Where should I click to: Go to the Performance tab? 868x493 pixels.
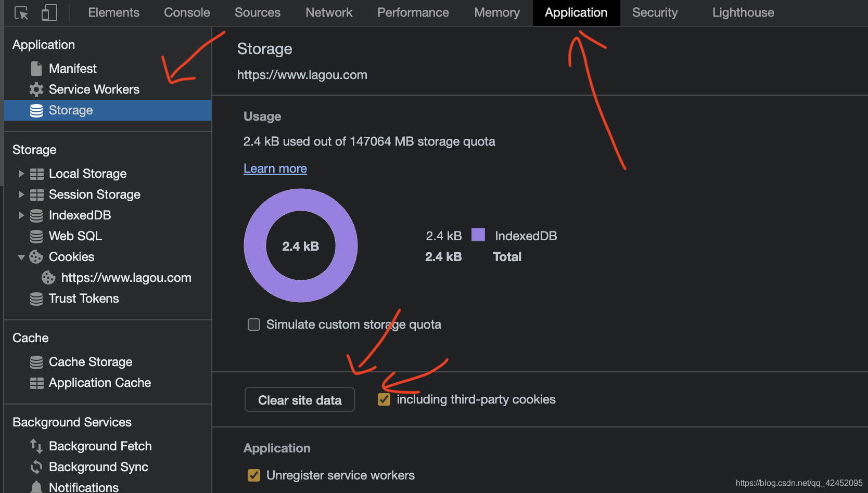pos(413,12)
